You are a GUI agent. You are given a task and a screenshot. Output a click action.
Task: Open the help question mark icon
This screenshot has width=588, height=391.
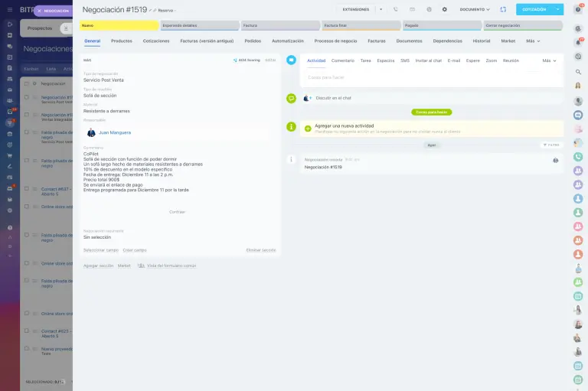[x=578, y=9]
